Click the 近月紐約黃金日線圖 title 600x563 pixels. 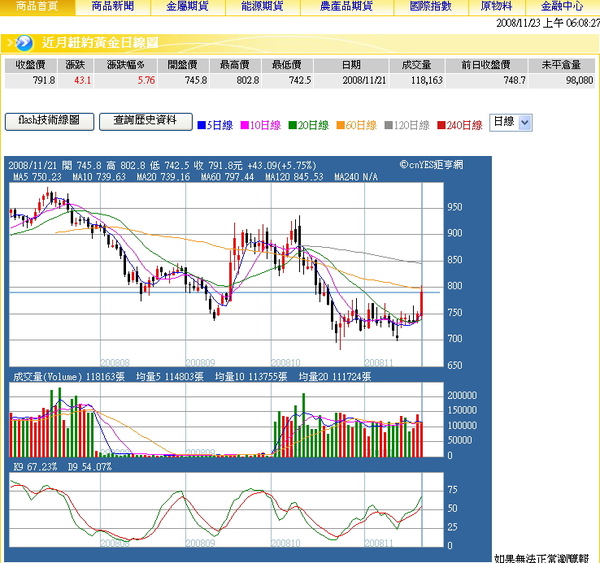point(100,42)
